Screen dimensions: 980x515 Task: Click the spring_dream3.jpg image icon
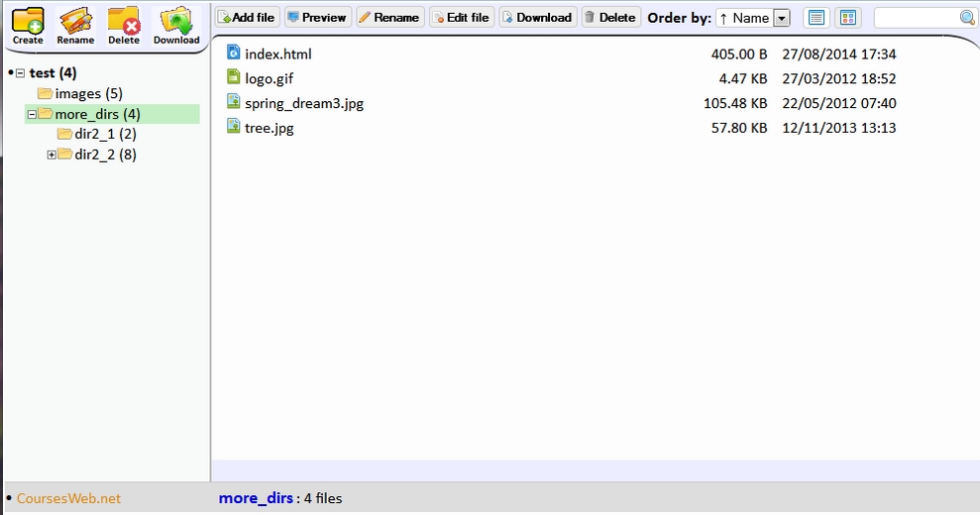[233, 101]
